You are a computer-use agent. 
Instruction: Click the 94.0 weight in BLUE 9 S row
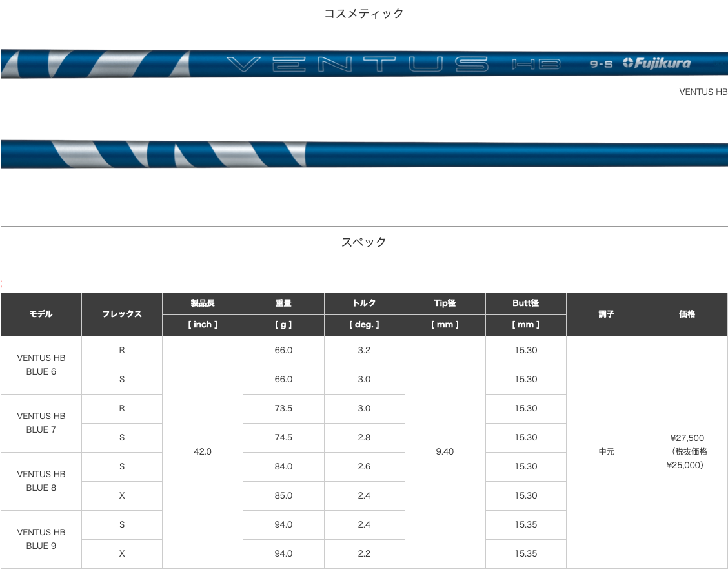pyautogui.click(x=283, y=524)
